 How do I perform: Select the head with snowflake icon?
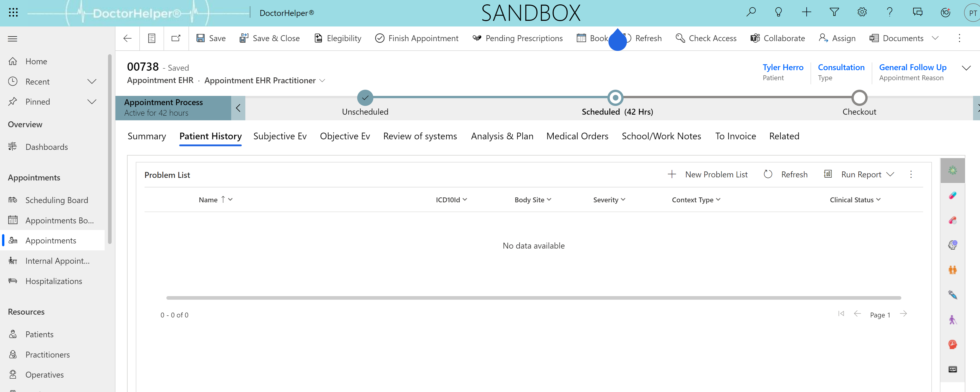tap(952, 245)
